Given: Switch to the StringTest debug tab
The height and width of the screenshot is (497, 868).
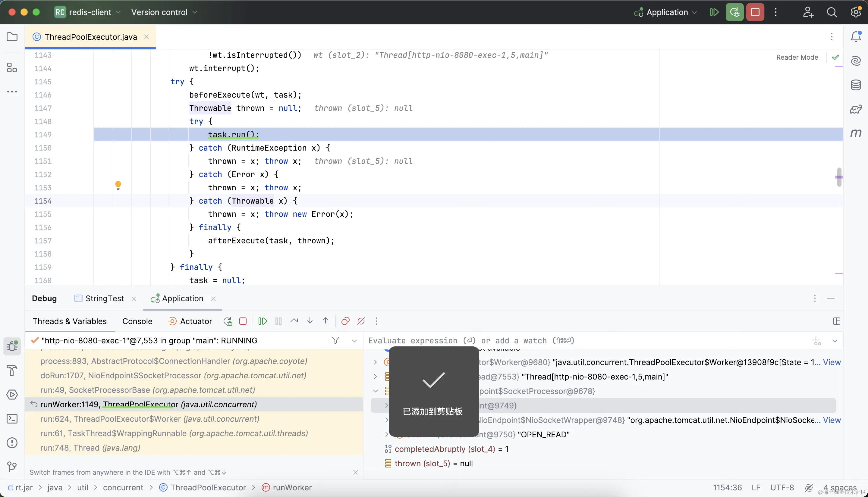Looking at the screenshot, I should pyautogui.click(x=104, y=298).
